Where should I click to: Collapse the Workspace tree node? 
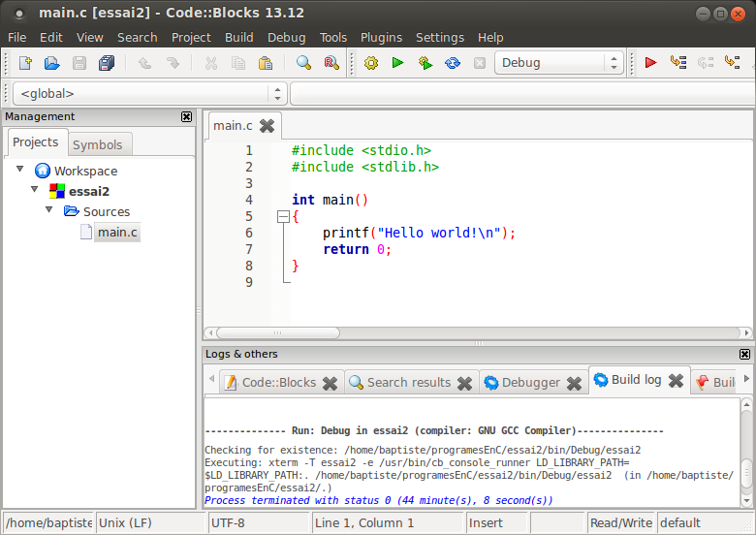20,170
